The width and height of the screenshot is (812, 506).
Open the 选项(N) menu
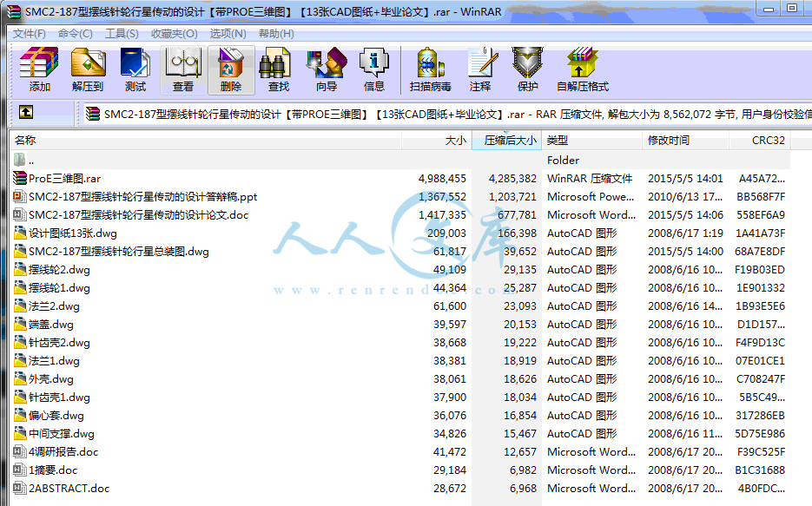click(x=228, y=34)
